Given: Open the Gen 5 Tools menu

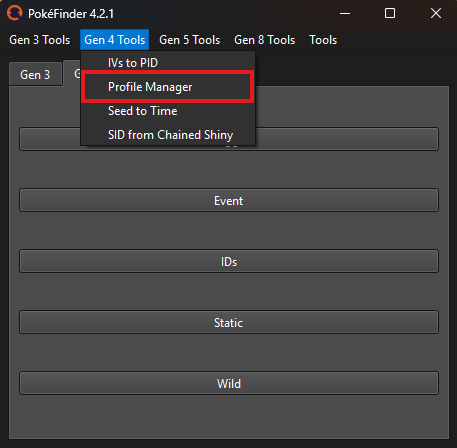Looking at the screenshot, I should coord(190,40).
